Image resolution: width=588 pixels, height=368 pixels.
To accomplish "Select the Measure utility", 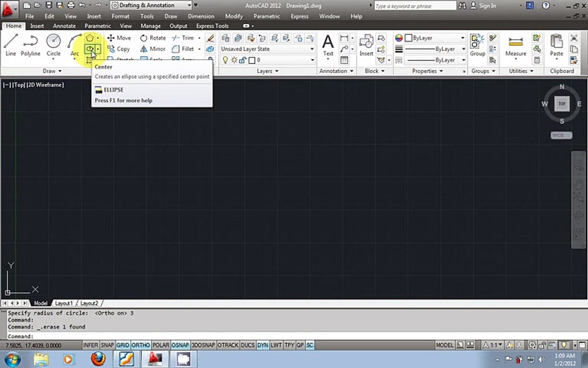I will pyautogui.click(x=516, y=46).
